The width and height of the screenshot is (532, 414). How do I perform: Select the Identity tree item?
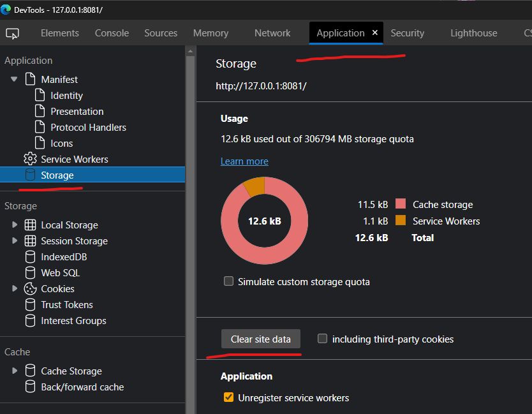[66, 95]
